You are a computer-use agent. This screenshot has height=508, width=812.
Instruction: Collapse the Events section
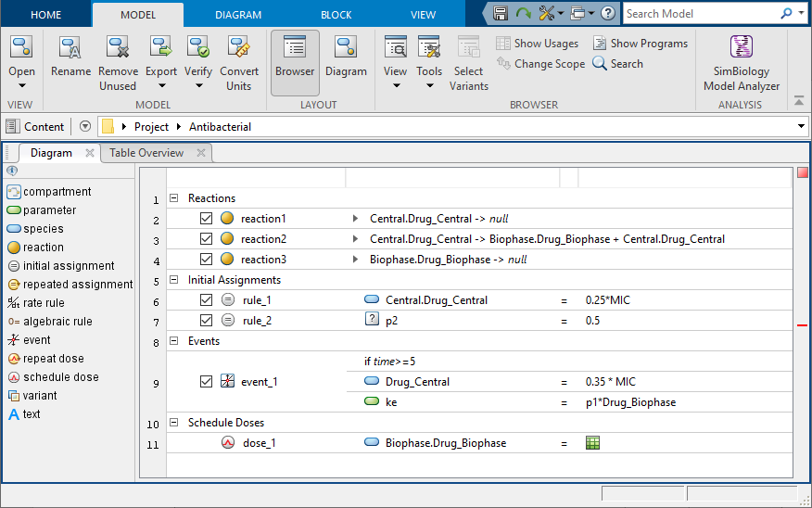tap(174, 341)
